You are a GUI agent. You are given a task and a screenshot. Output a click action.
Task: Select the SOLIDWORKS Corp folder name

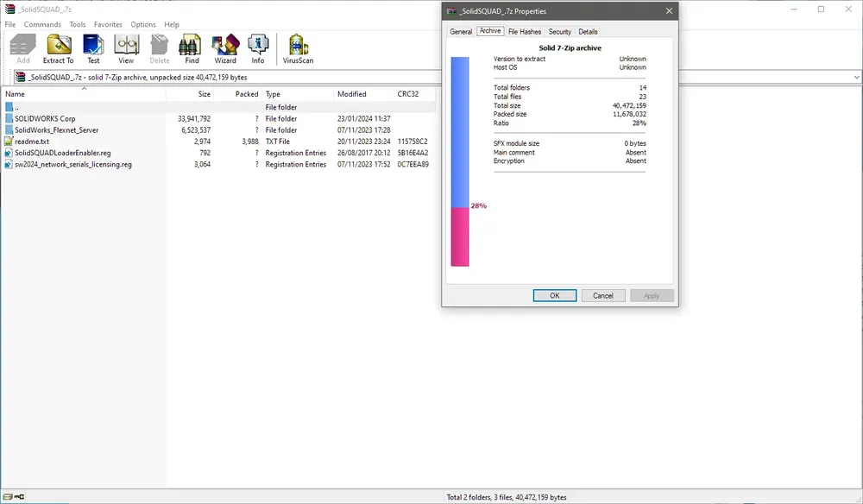(x=45, y=118)
